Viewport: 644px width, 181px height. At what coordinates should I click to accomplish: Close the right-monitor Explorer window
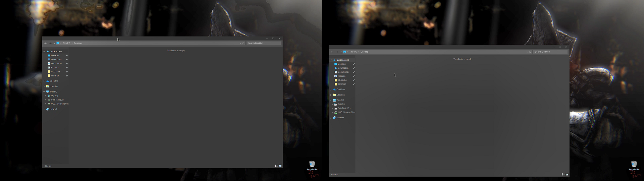566,47
